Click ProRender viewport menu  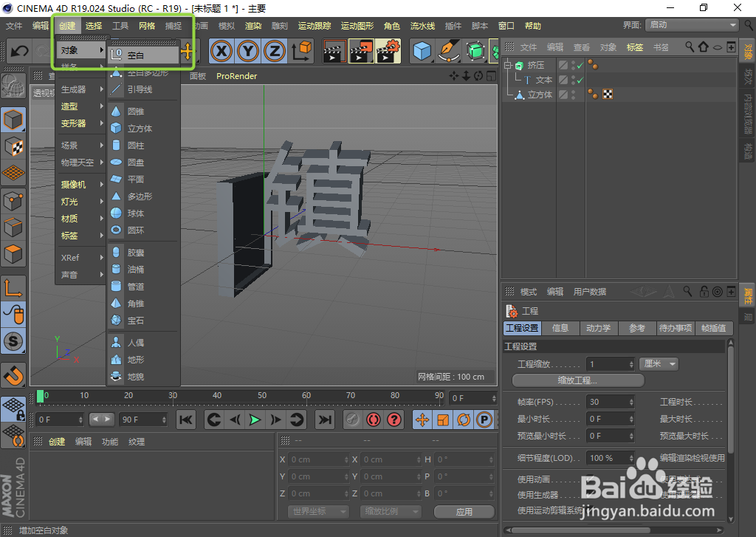click(236, 76)
